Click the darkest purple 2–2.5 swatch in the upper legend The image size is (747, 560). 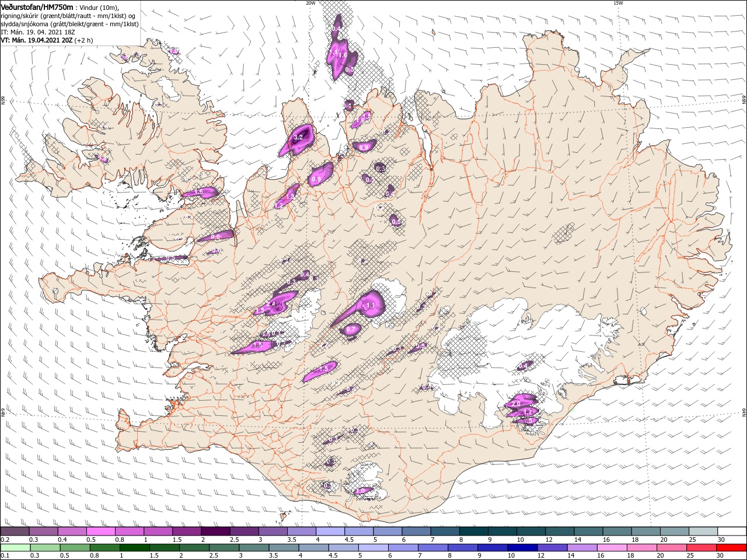[x=215, y=531]
